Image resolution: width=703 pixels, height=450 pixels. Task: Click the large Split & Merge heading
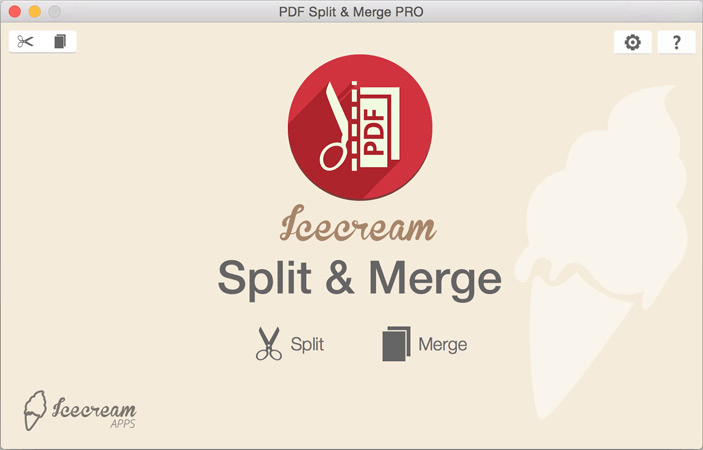click(359, 278)
